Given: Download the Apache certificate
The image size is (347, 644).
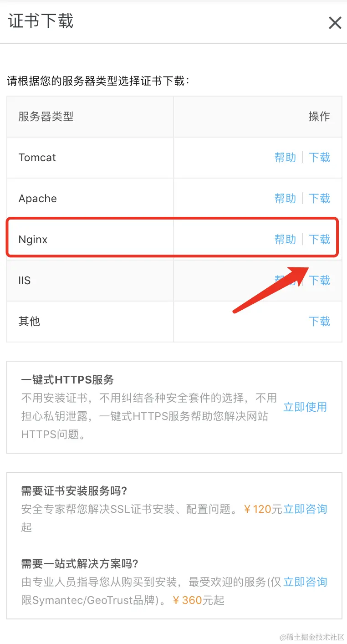Looking at the screenshot, I should (x=319, y=199).
